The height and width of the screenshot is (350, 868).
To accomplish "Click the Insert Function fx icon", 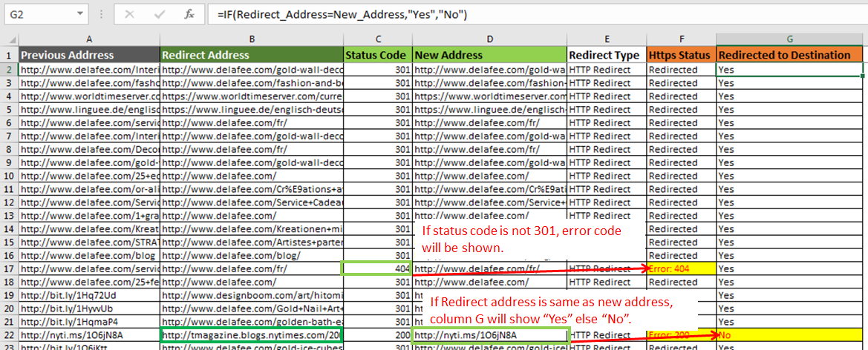I will pyautogui.click(x=189, y=15).
